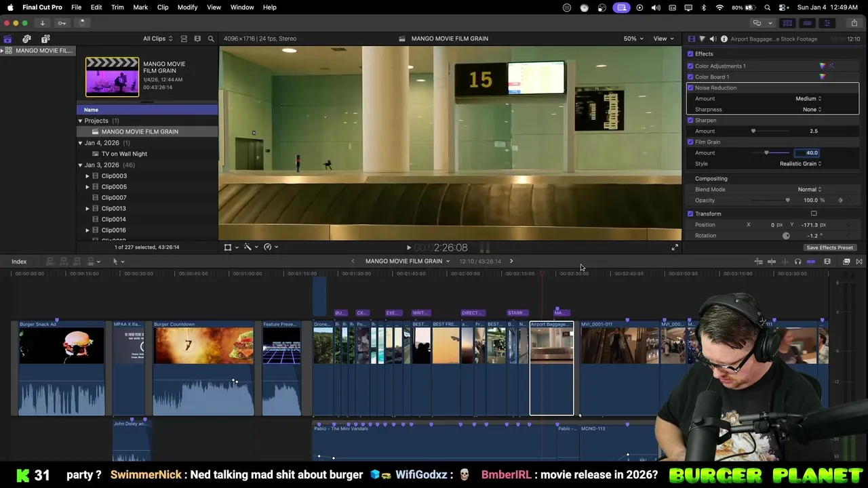Screen dimensions: 868x488
Task: Toggle the Inspector display button
Action: click(x=827, y=23)
